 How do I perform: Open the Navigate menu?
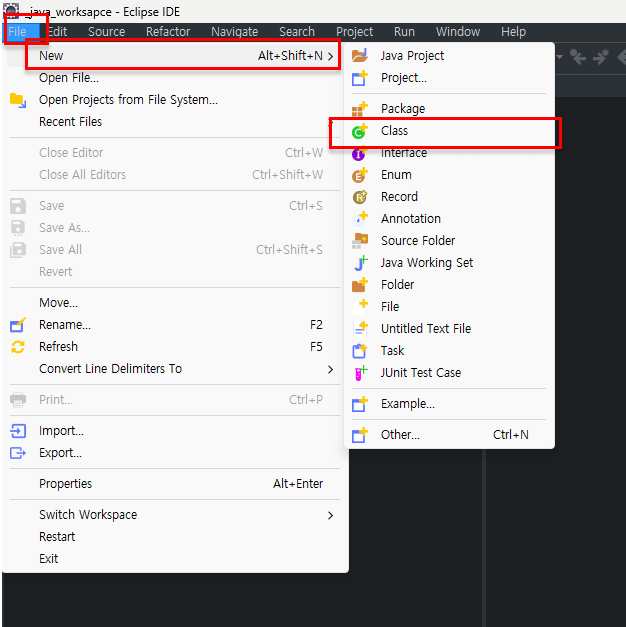[234, 32]
